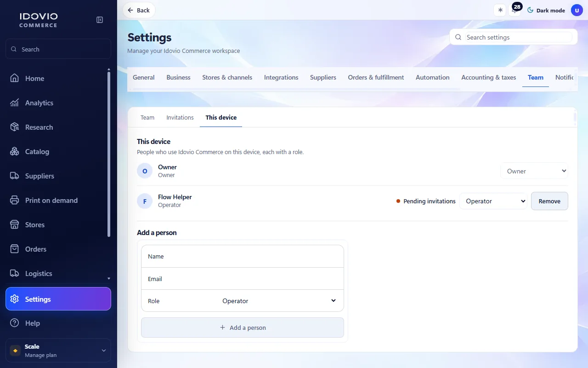Click the sidebar Search box
The image size is (588, 368).
pyautogui.click(x=58, y=49)
